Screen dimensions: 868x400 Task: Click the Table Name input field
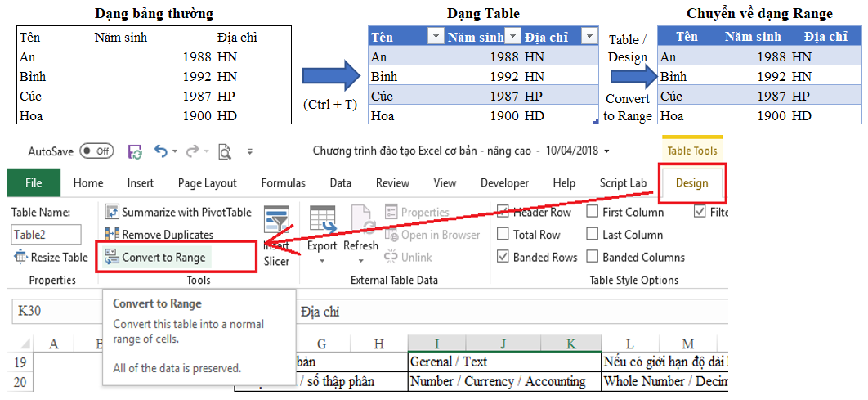coord(45,235)
